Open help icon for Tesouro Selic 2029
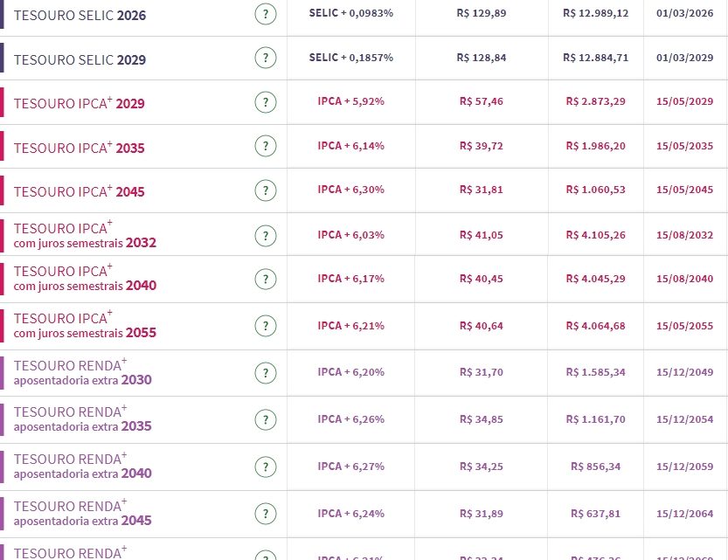Viewport: 728px width, 560px height. [266, 58]
